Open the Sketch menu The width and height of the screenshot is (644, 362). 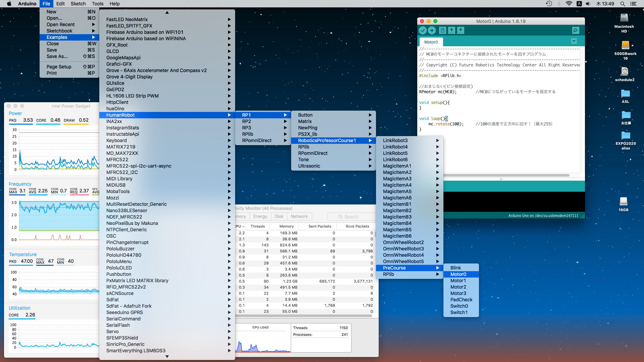tap(78, 4)
